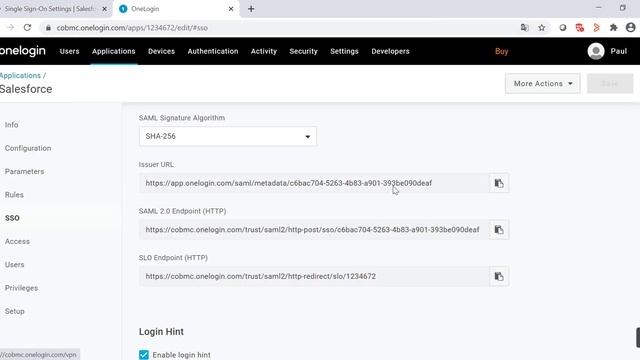Click the Issuer URL text field
This screenshot has width=640, height=360.
314,183
